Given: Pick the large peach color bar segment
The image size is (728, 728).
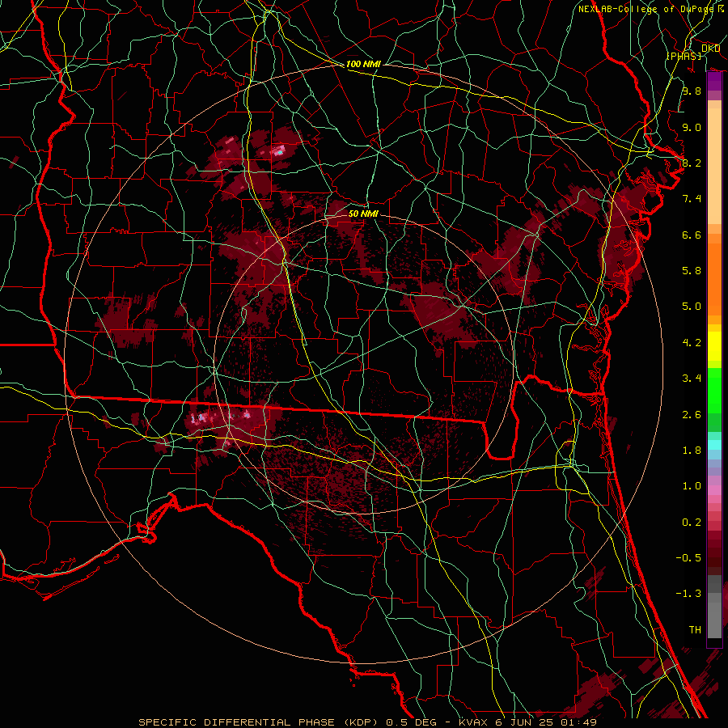Looking at the screenshot, I should click(x=714, y=166).
